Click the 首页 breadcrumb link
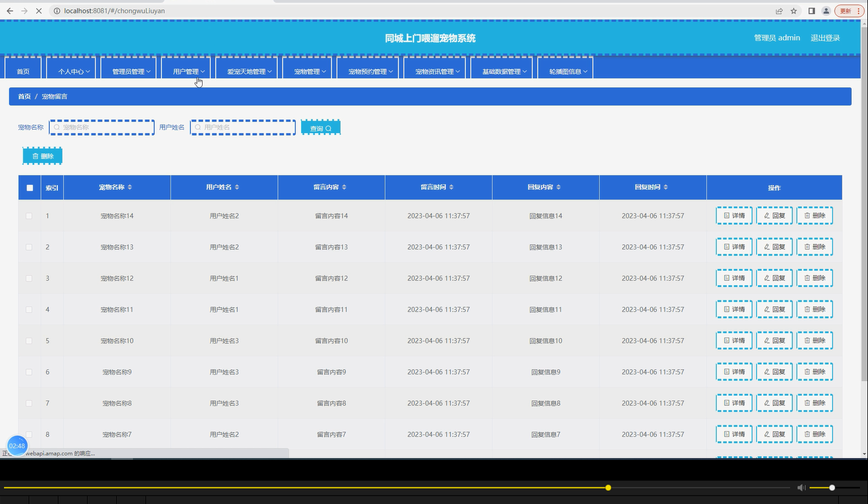This screenshot has width=868, height=504. pyautogui.click(x=24, y=97)
